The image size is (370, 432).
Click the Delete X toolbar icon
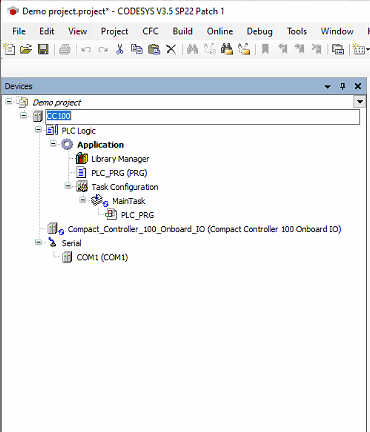click(171, 49)
